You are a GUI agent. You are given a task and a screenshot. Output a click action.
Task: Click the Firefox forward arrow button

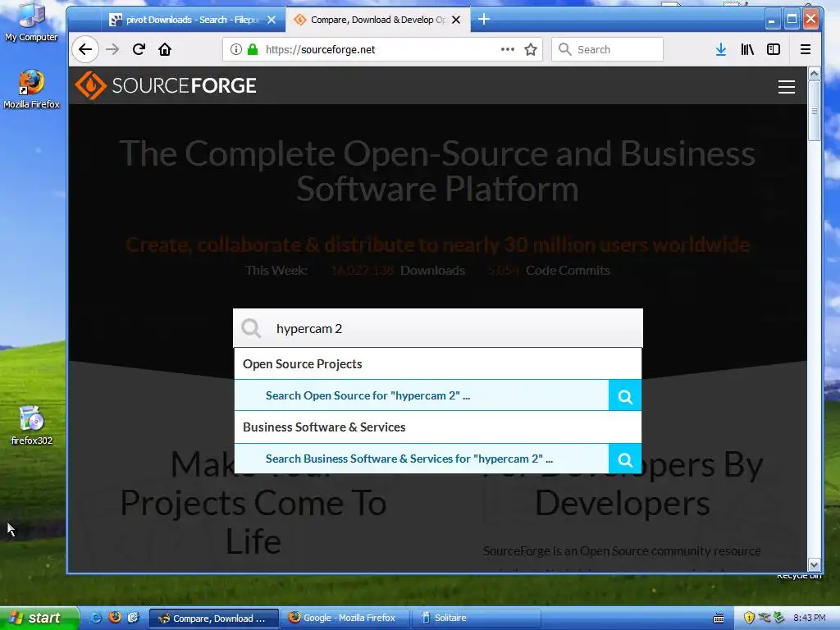tap(112, 49)
